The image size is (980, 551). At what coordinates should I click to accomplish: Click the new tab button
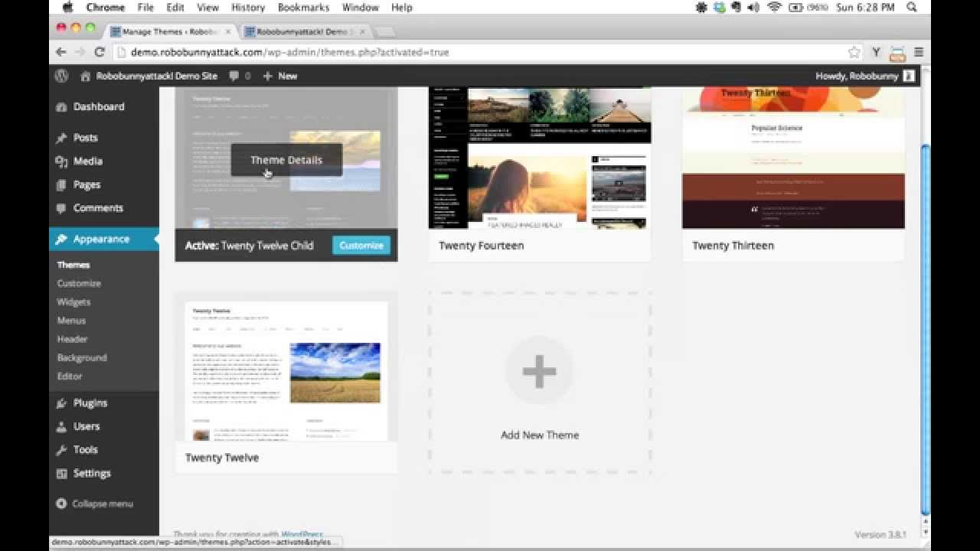click(x=386, y=32)
